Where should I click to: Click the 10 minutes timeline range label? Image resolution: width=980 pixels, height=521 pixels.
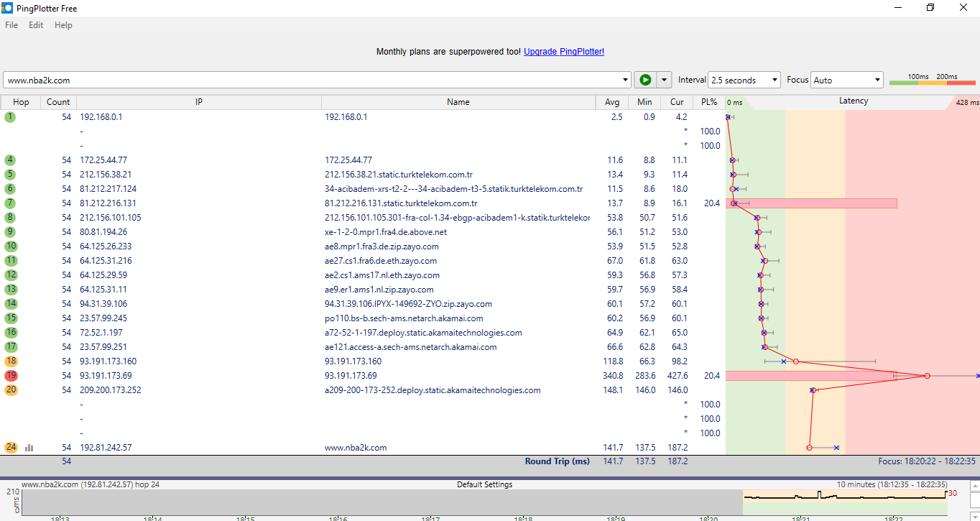[892, 484]
